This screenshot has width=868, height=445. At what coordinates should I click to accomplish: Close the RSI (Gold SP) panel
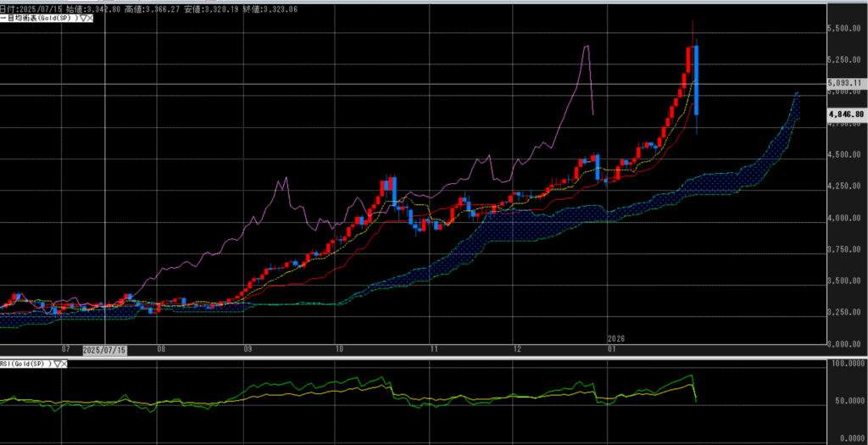pyautogui.click(x=64, y=364)
